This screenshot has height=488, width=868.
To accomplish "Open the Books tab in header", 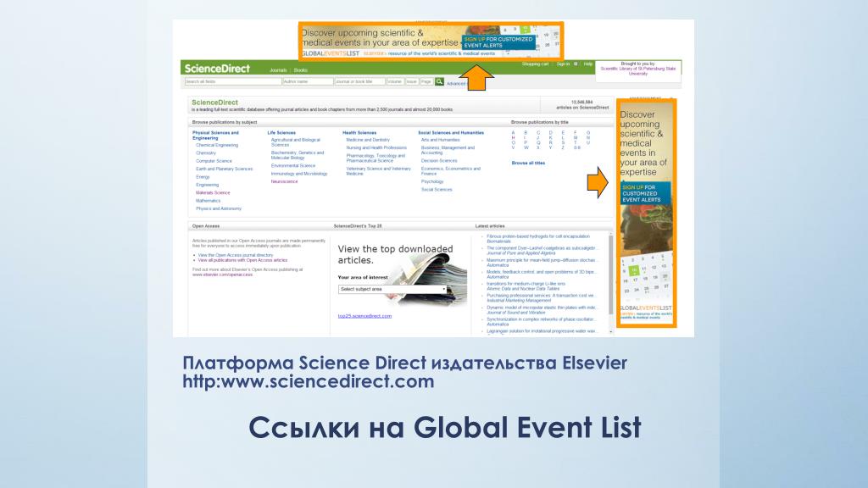I will (x=301, y=70).
